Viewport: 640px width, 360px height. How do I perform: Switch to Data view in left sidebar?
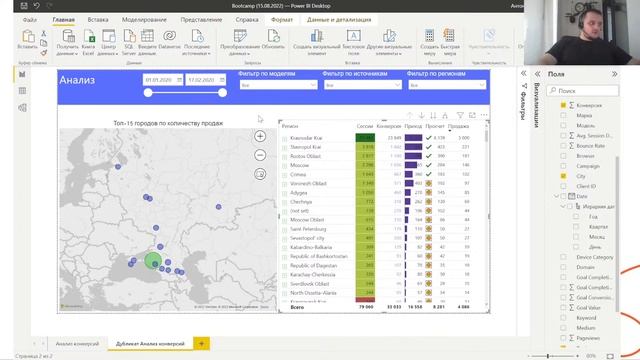[22, 91]
